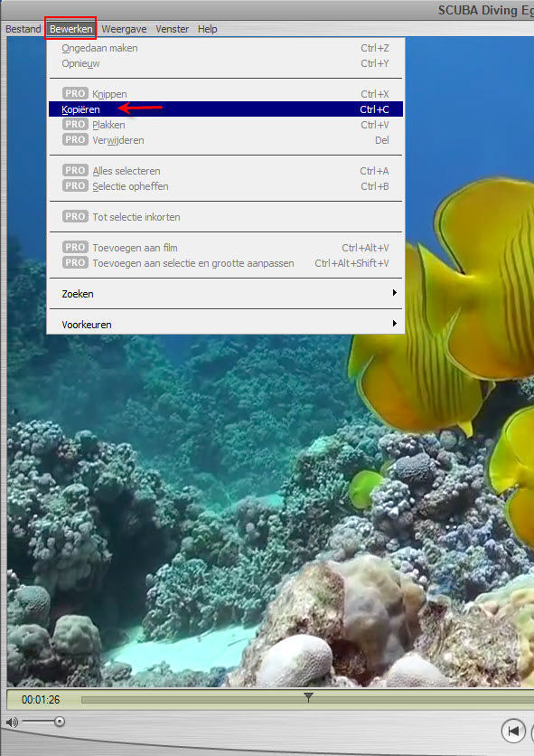Click the volume speaker icon
Screen dimensions: 534x756
pyautogui.click(x=12, y=723)
